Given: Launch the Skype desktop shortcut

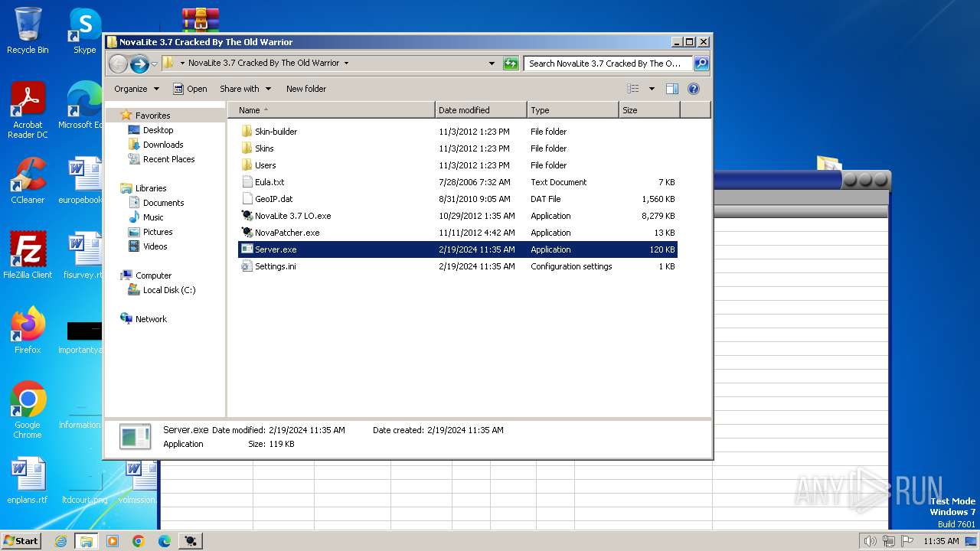Looking at the screenshot, I should (84, 31).
